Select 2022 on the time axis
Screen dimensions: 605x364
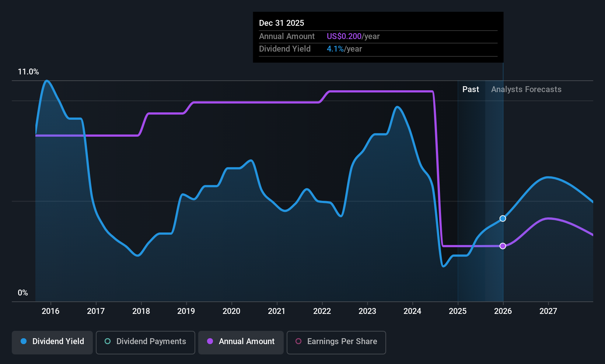click(322, 311)
